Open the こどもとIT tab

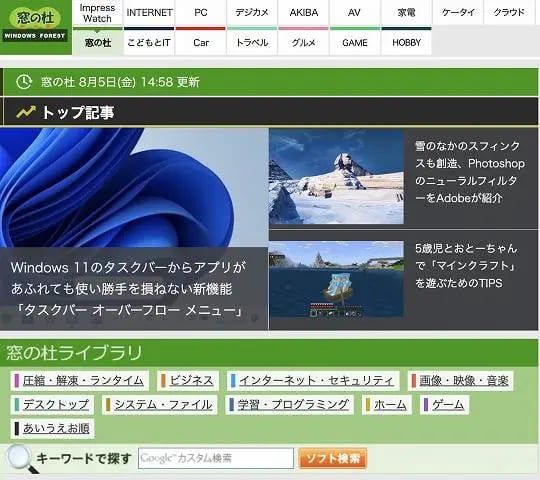tap(149, 43)
